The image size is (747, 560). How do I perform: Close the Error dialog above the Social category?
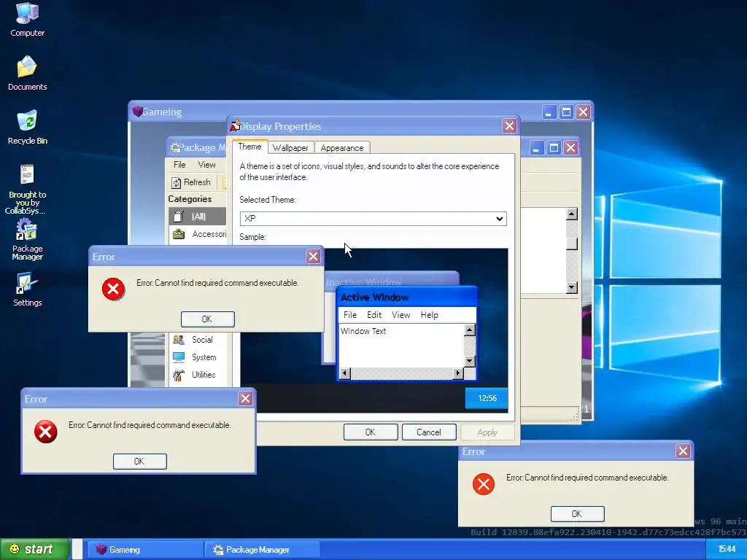313,257
